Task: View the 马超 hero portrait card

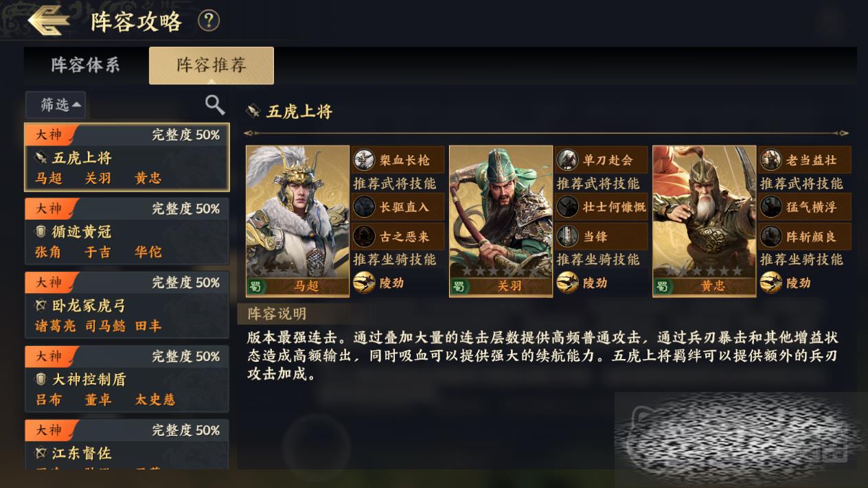Action: coord(297,221)
